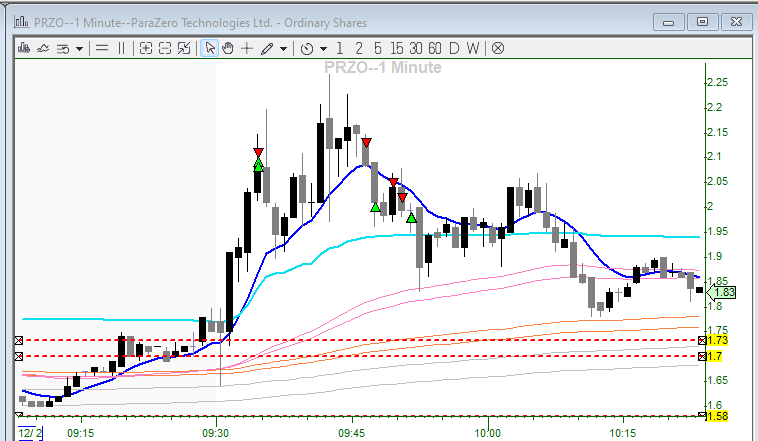Viewport: 758px width, 441px height.
Task: Click the 10:00 time axis label
Action: tap(487, 433)
